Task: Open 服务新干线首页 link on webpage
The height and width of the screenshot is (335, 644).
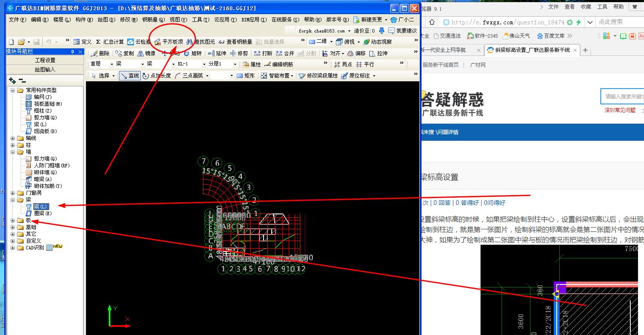Action: [440, 65]
